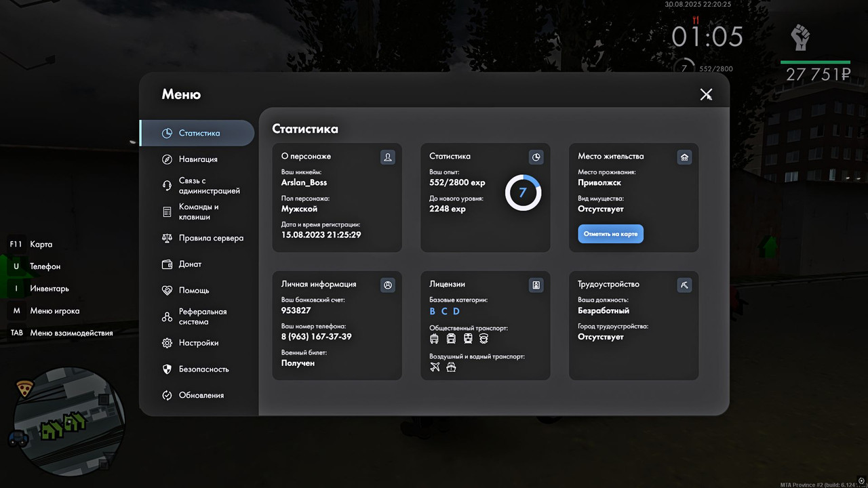Click the referral nodes icon
Image resolution: width=868 pixels, height=488 pixels.
[167, 317]
